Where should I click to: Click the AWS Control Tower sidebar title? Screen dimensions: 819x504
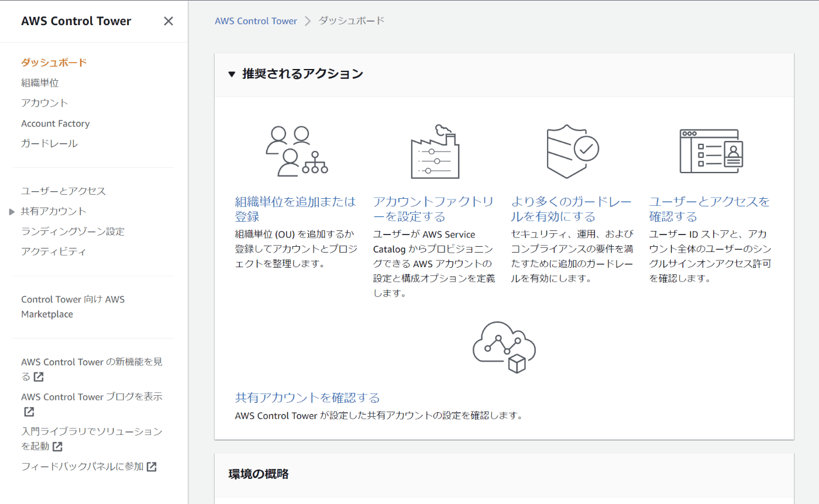[76, 22]
